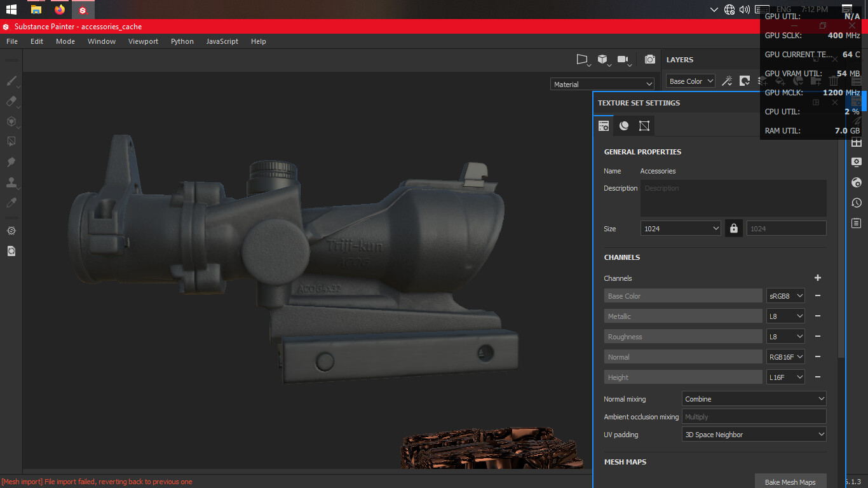
Task: Select the Clone stamp tool
Action: coord(11,183)
